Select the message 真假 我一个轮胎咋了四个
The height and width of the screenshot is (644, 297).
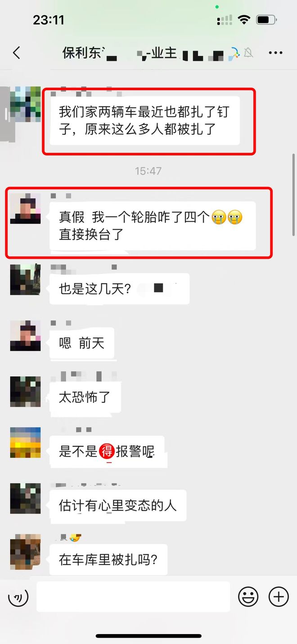click(153, 226)
